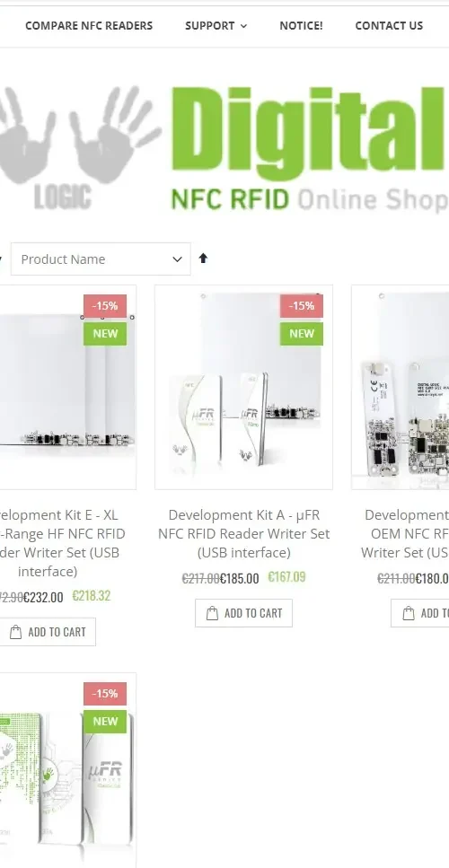Click the chevron inside the Product Name select box
The image size is (449, 868).
tap(177, 259)
